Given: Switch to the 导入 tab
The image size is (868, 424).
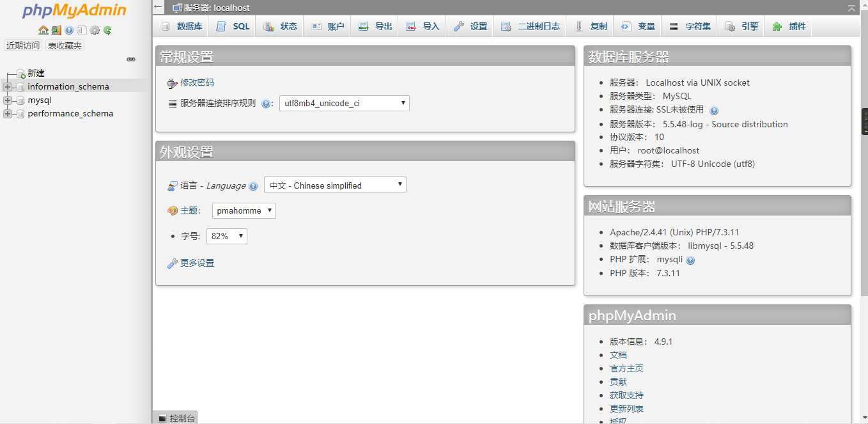Looking at the screenshot, I should coord(422,26).
